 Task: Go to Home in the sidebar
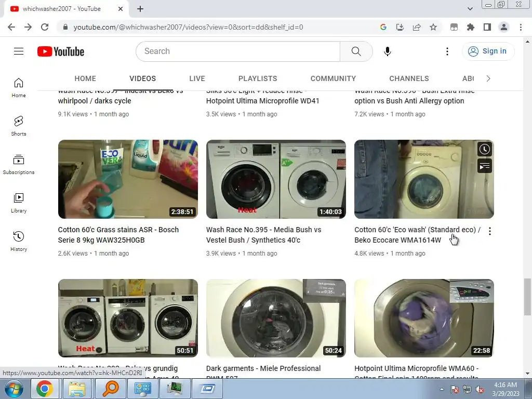[x=19, y=87]
